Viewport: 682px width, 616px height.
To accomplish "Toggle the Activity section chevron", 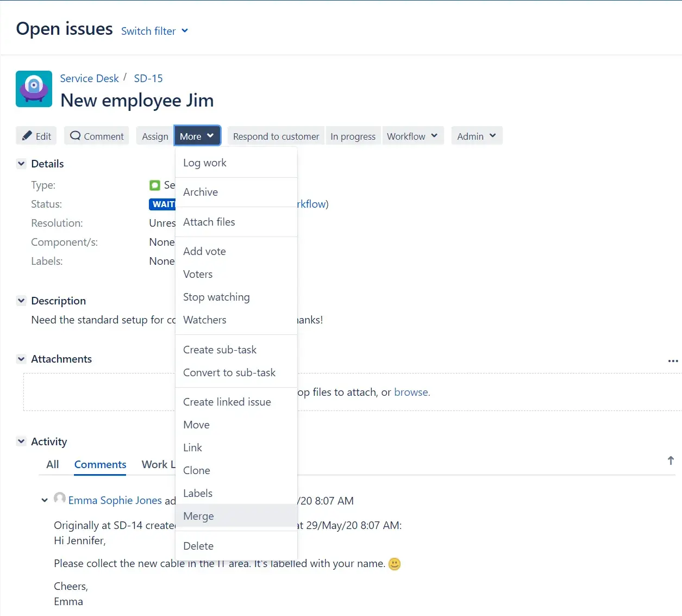I will coord(21,441).
